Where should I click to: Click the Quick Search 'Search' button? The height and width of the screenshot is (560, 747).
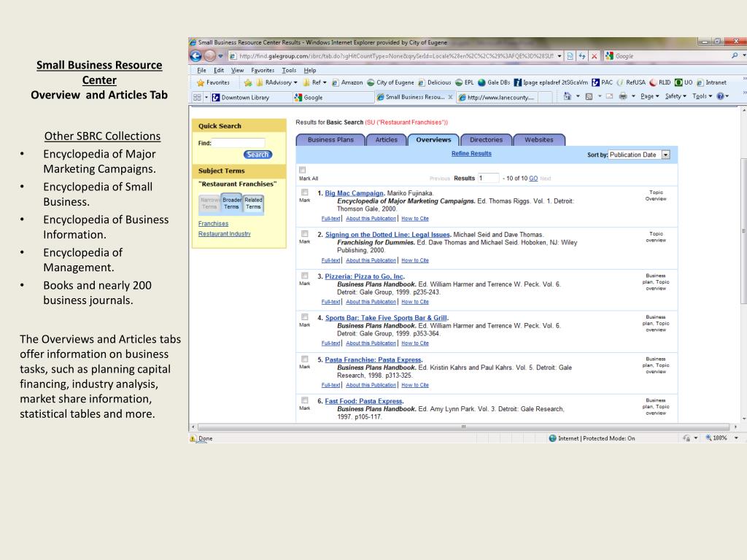[x=258, y=155]
